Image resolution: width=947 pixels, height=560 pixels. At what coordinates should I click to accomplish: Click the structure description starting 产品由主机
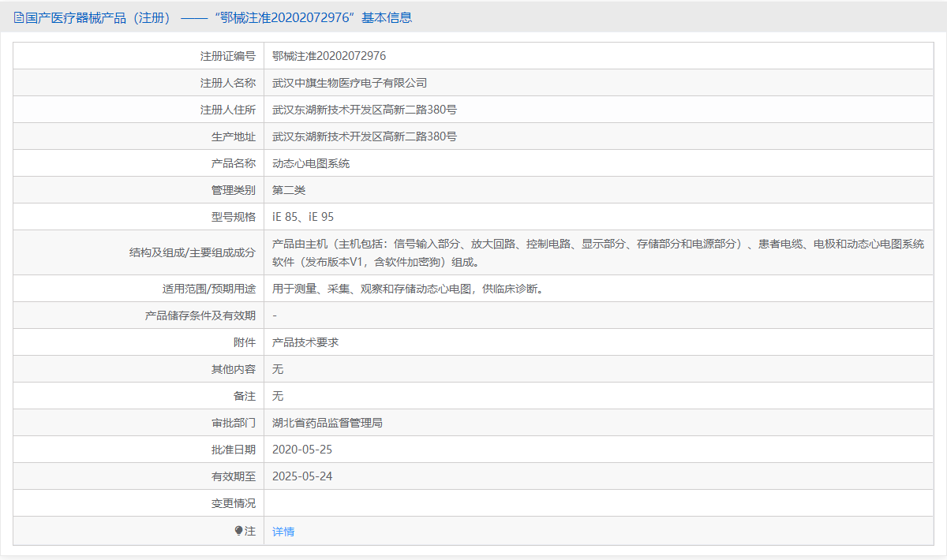click(598, 252)
